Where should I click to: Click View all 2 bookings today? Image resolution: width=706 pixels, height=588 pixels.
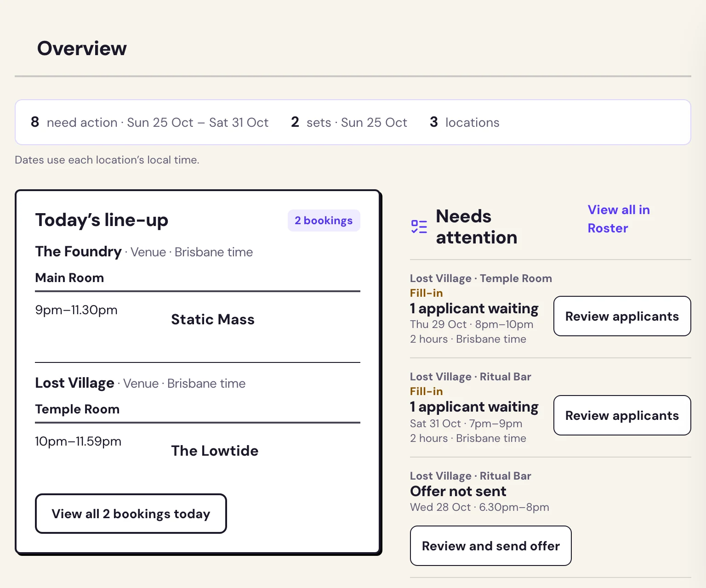pyautogui.click(x=131, y=514)
